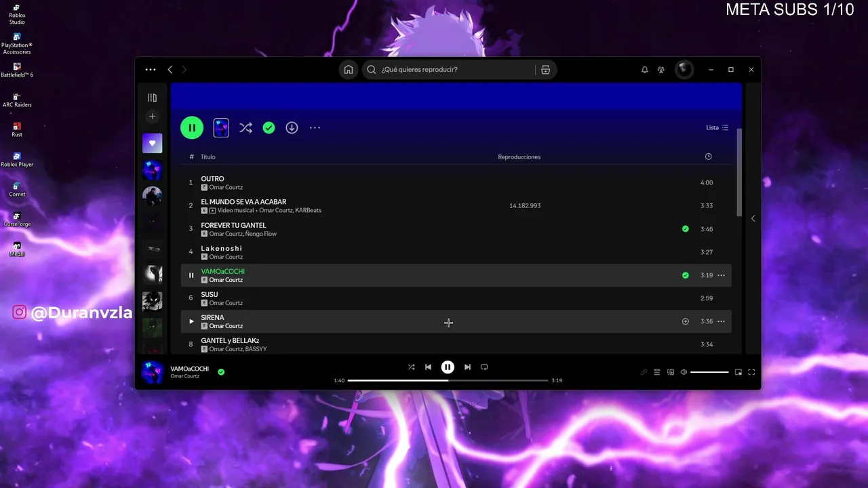This screenshot has width=868, height=488.
Task: Sort by Título column header
Action: [208, 157]
